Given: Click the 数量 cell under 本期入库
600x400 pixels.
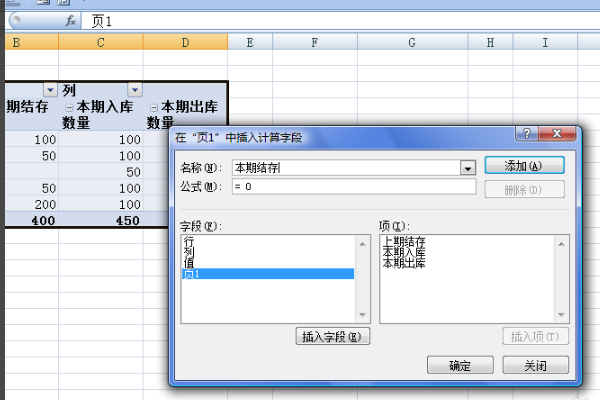Looking at the screenshot, I should (x=101, y=123).
